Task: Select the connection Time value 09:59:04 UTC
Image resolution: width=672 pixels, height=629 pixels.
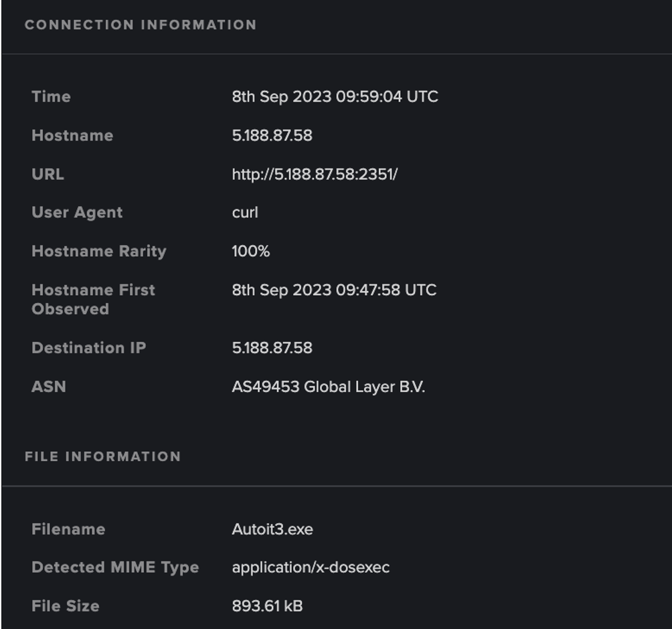Action: (335, 97)
